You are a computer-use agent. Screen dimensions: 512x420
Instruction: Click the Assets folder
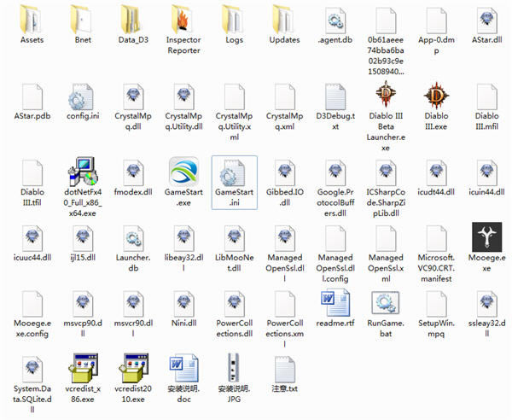32,20
